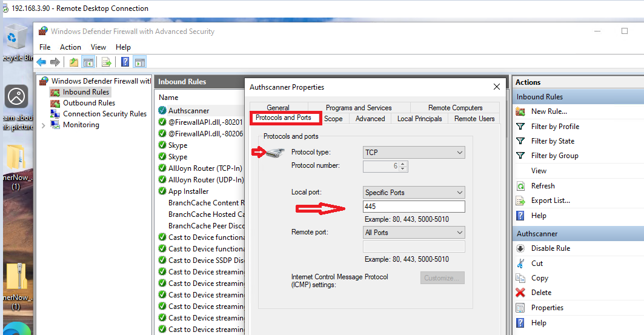This screenshot has height=335, width=644.
Task: Click Refresh in the Actions pane
Action: [x=543, y=185]
